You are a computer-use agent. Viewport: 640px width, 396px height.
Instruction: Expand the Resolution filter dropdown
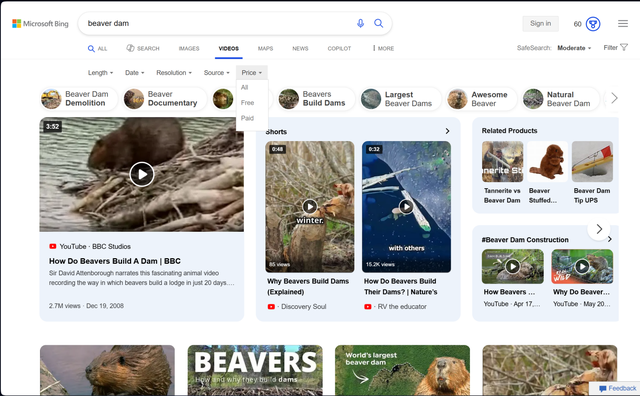coord(174,73)
